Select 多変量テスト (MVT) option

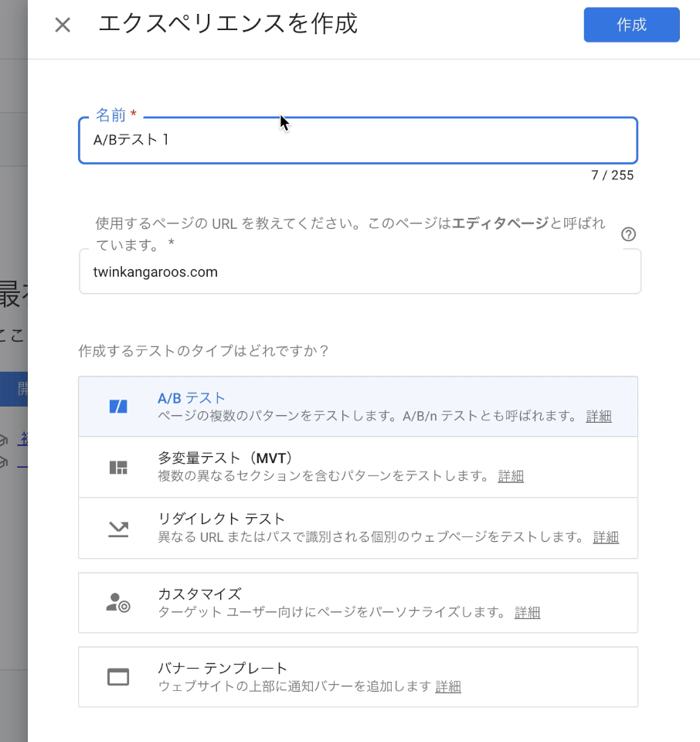pos(358,467)
